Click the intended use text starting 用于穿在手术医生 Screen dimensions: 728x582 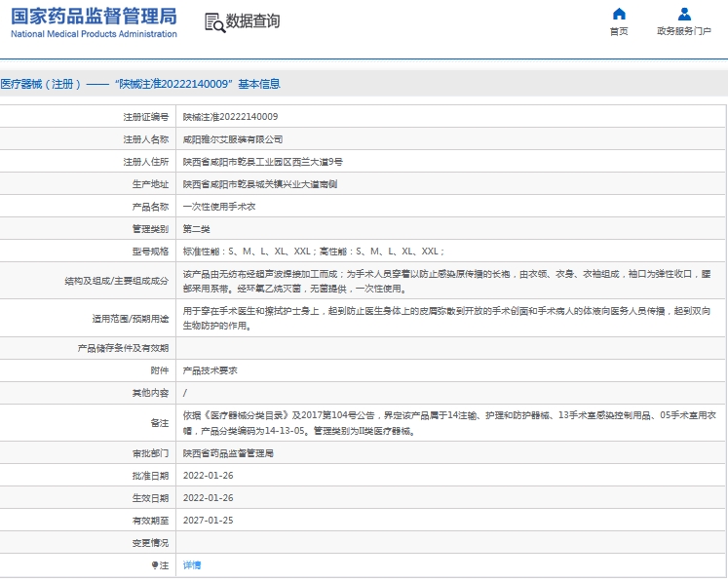446,319
